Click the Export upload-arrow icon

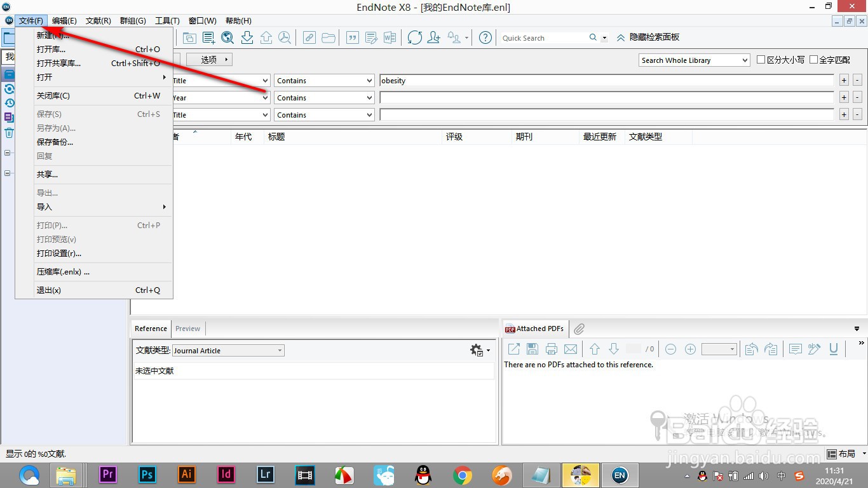coord(266,37)
